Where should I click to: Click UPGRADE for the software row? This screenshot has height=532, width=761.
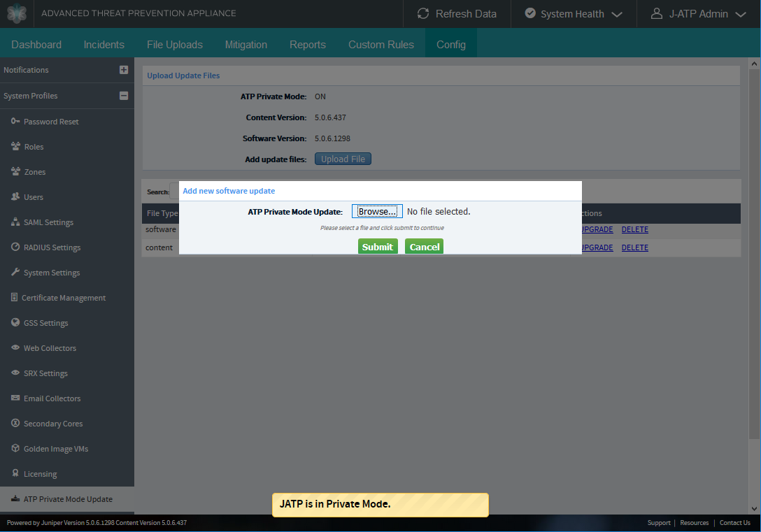click(597, 229)
